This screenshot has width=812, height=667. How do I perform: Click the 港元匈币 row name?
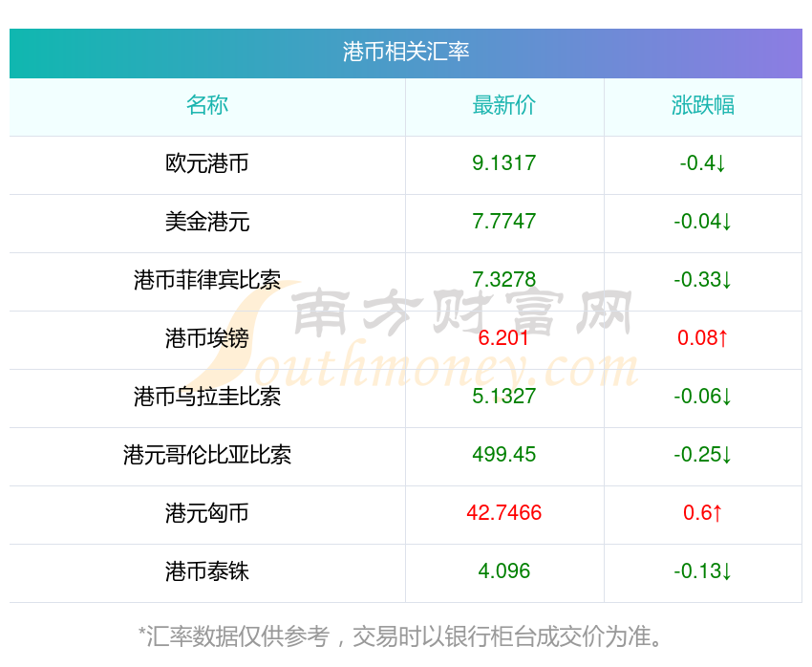(207, 513)
